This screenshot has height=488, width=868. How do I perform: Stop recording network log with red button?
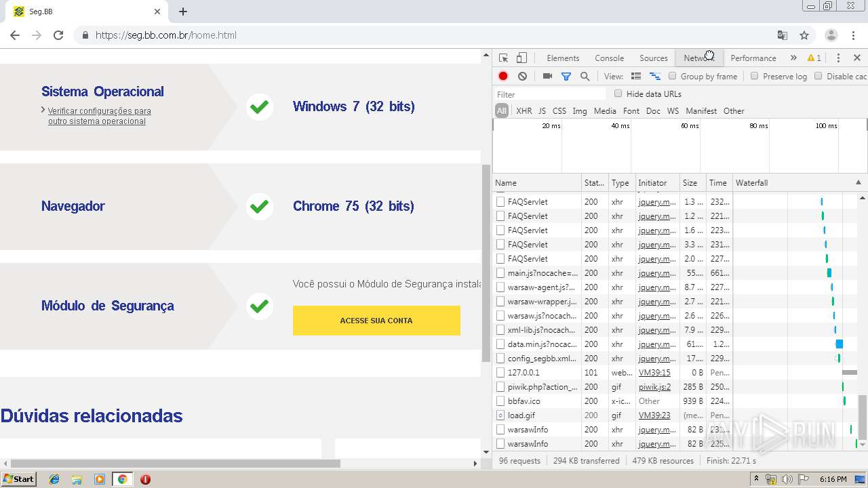pyautogui.click(x=503, y=77)
